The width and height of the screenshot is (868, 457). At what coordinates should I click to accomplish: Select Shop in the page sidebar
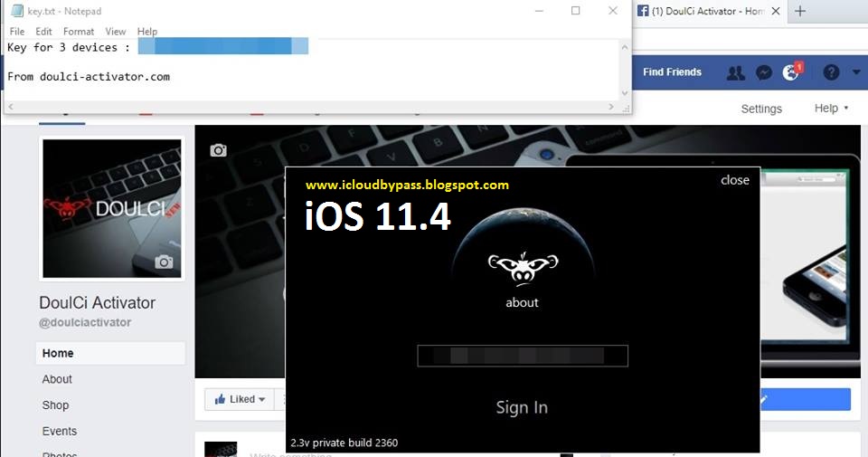pos(55,405)
